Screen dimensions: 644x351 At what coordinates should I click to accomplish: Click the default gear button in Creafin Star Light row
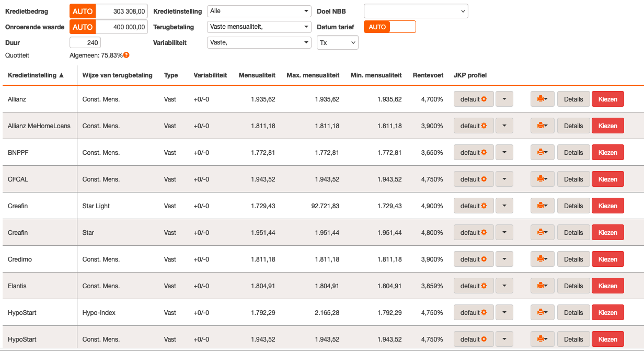[473, 206]
